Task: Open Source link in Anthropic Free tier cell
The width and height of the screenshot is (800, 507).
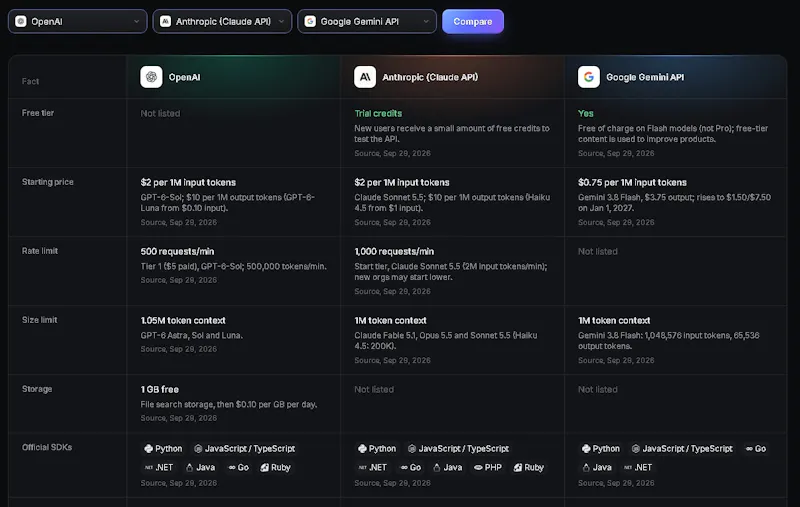Action: pos(392,154)
